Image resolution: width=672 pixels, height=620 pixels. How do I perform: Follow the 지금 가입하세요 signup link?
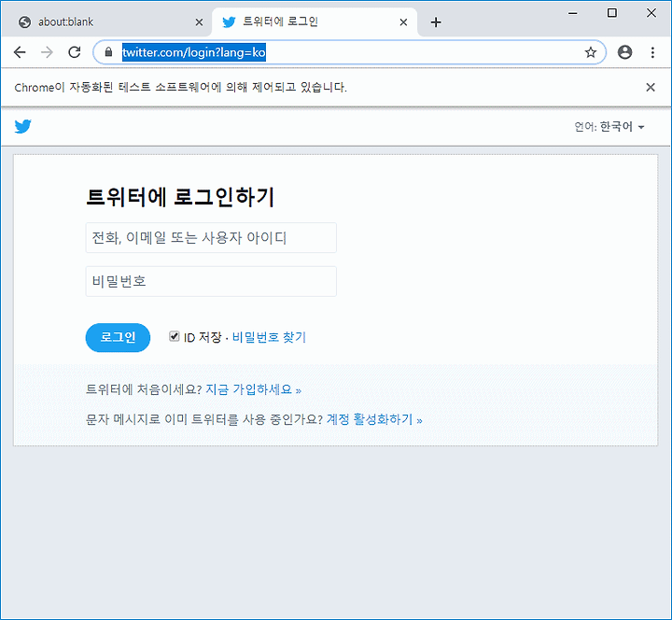click(253, 389)
